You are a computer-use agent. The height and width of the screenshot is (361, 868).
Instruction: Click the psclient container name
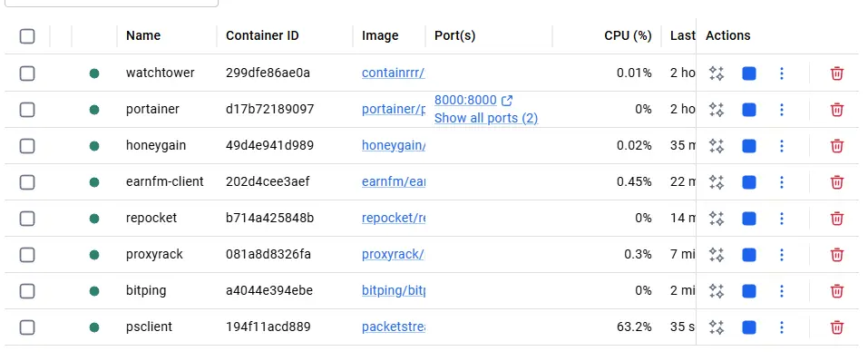click(150, 327)
